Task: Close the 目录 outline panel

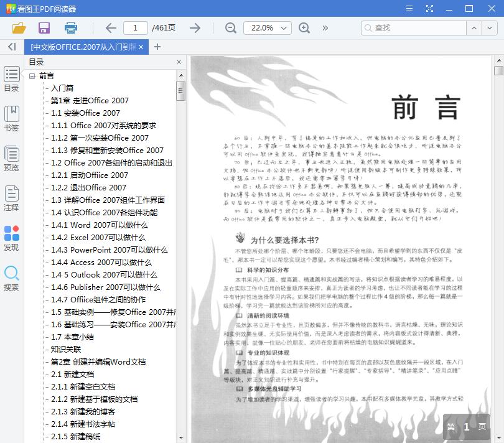Action: [179, 62]
